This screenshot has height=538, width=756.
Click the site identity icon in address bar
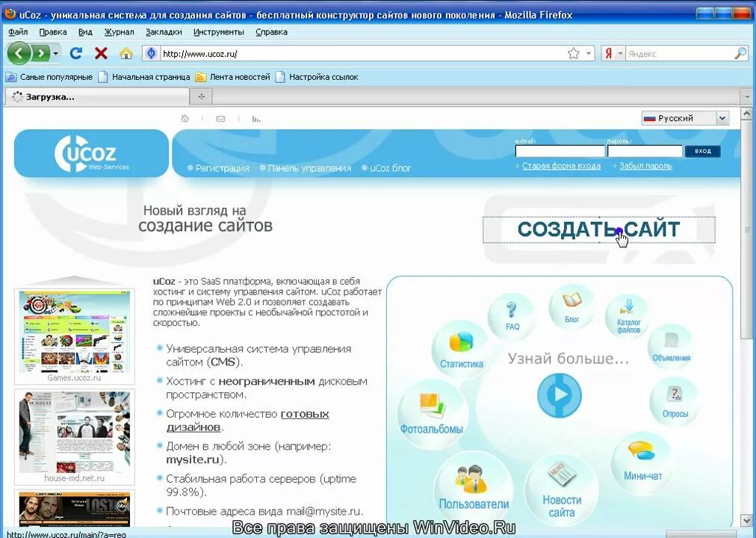click(152, 54)
